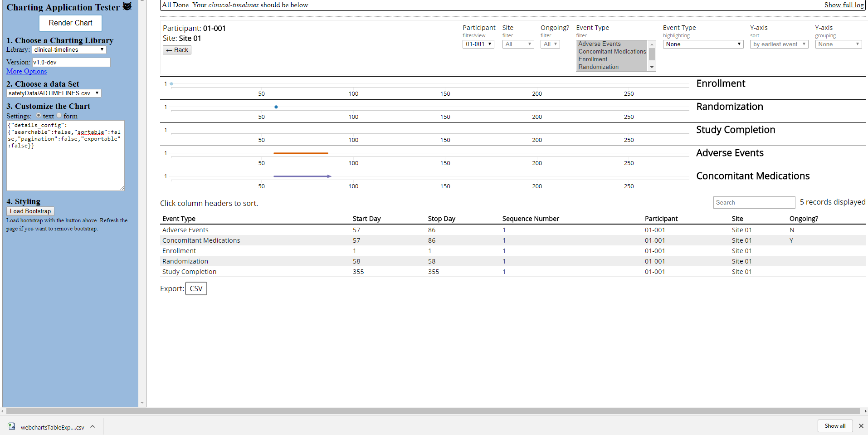
Task: Open the Site filter dropdown
Action: pyautogui.click(x=517, y=44)
